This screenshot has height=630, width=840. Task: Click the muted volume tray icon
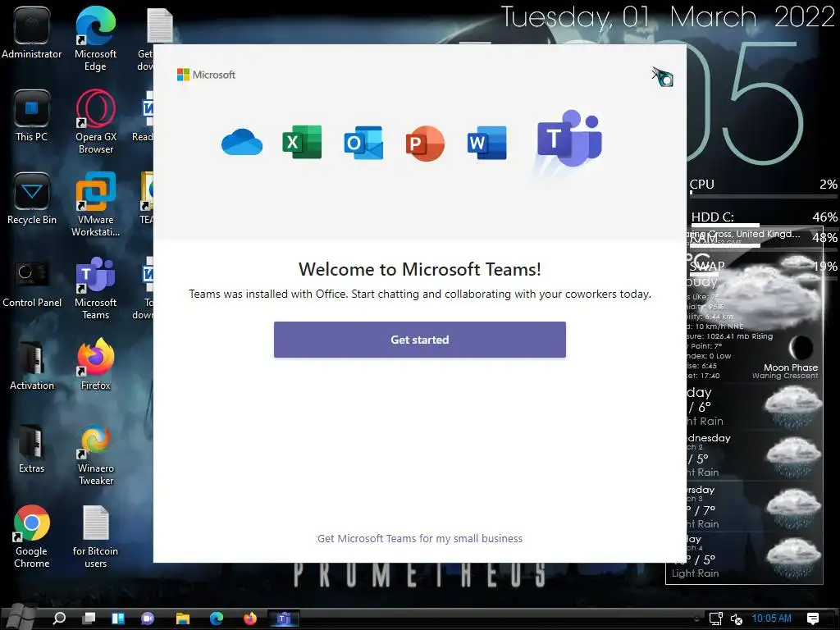737,619
